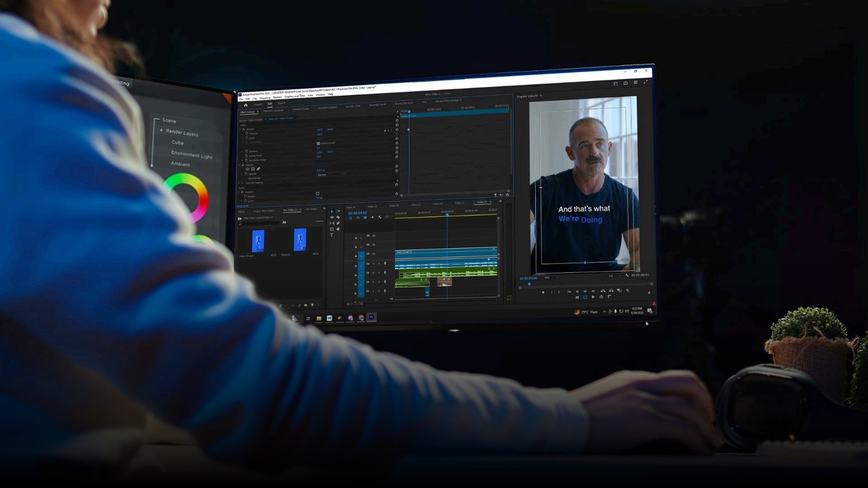Viewport: 868px width, 488px height.
Task: Expand the Time Remapping group
Action: (x=239, y=183)
